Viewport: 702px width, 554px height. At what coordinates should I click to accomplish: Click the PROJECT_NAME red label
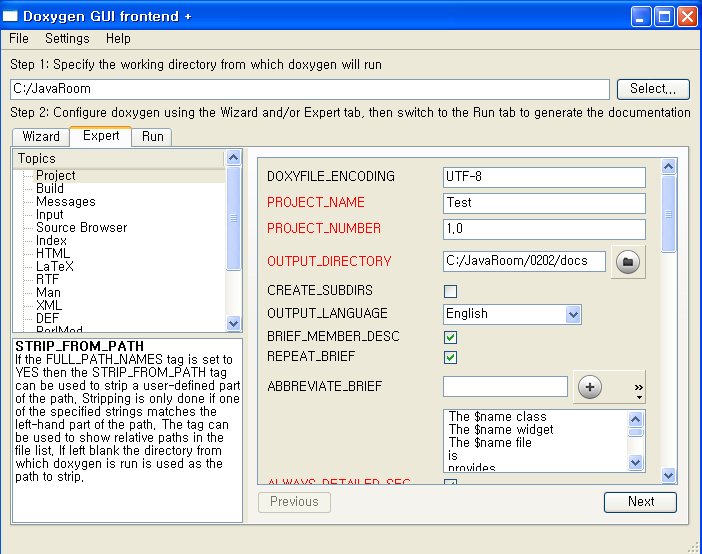[x=316, y=202]
